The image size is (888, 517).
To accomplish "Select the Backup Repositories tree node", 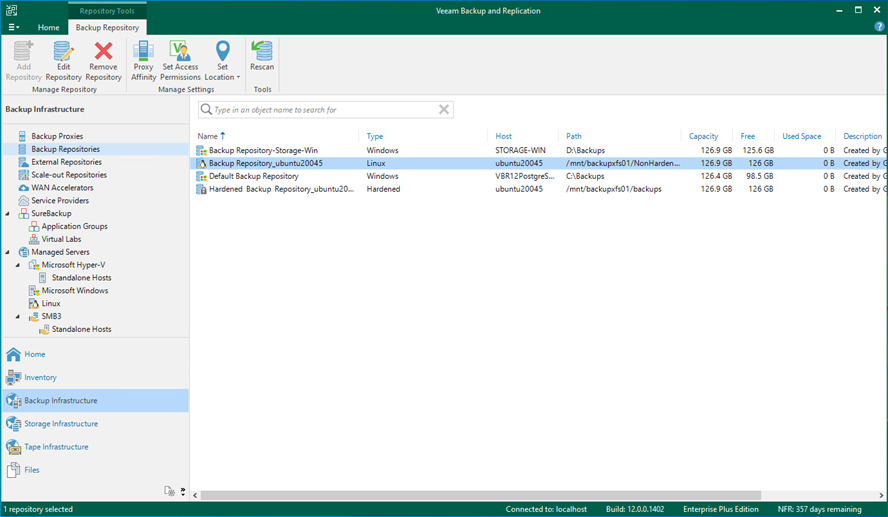I will [x=66, y=149].
